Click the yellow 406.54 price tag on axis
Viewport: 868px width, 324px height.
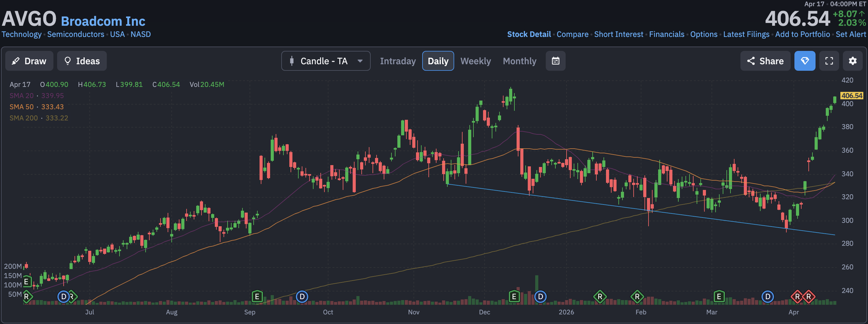pos(852,96)
